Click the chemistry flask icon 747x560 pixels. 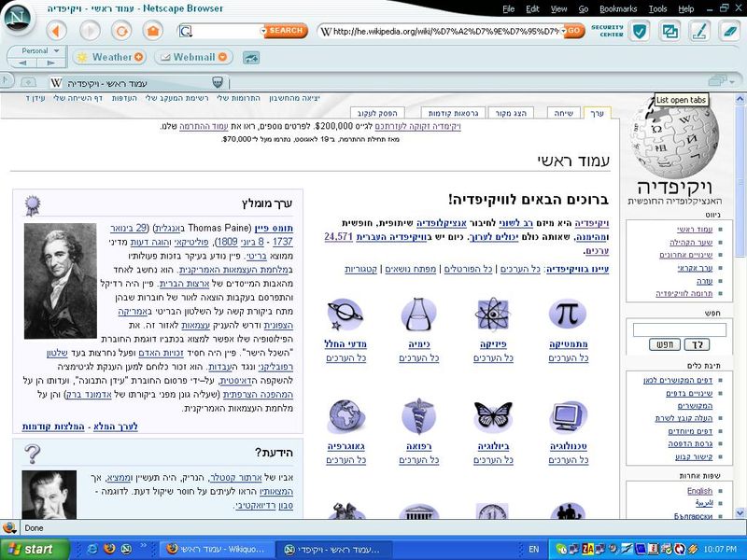pyautogui.click(x=418, y=315)
